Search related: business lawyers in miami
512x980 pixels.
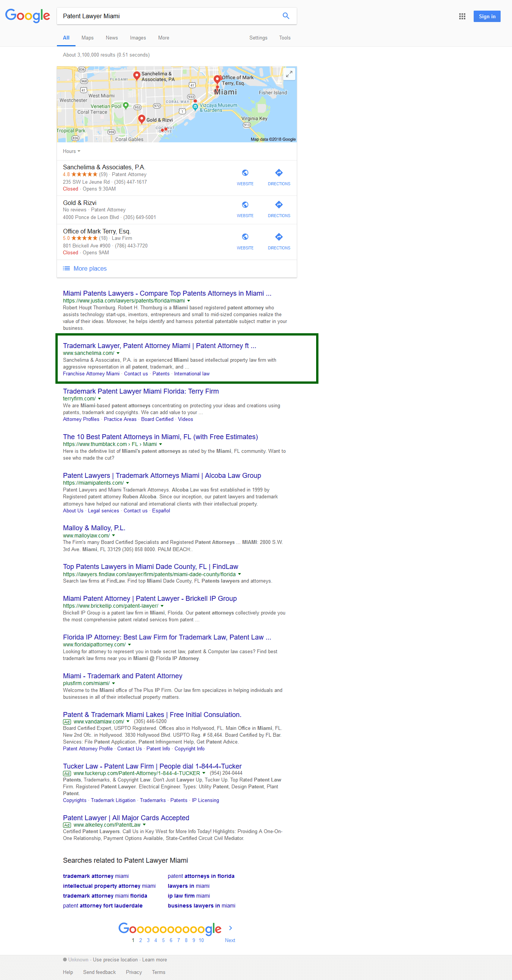point(202,906)
